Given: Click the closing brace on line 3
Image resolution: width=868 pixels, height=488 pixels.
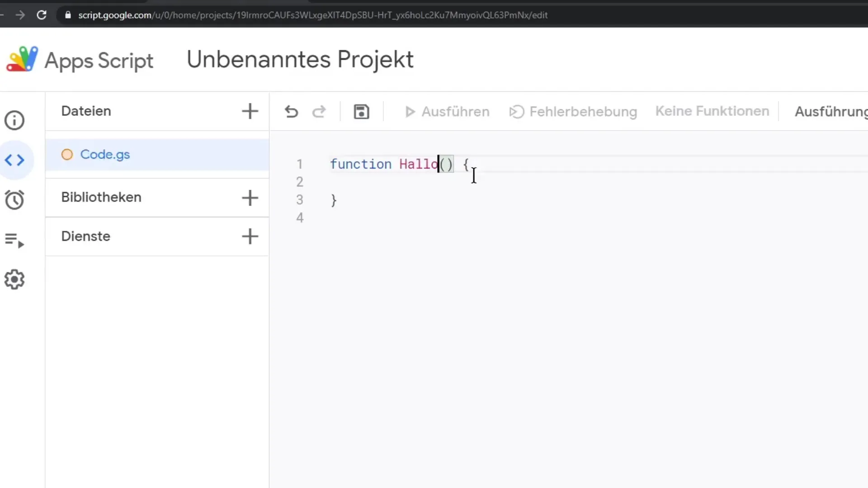Looking at the screenshot, I should pyautogui.click(x=334, y=200).
